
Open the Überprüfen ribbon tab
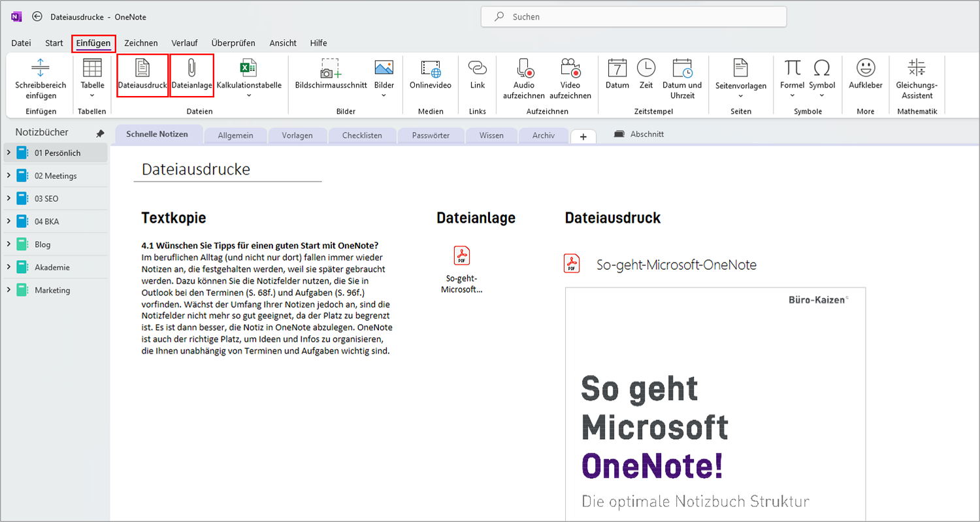point(233,43)
